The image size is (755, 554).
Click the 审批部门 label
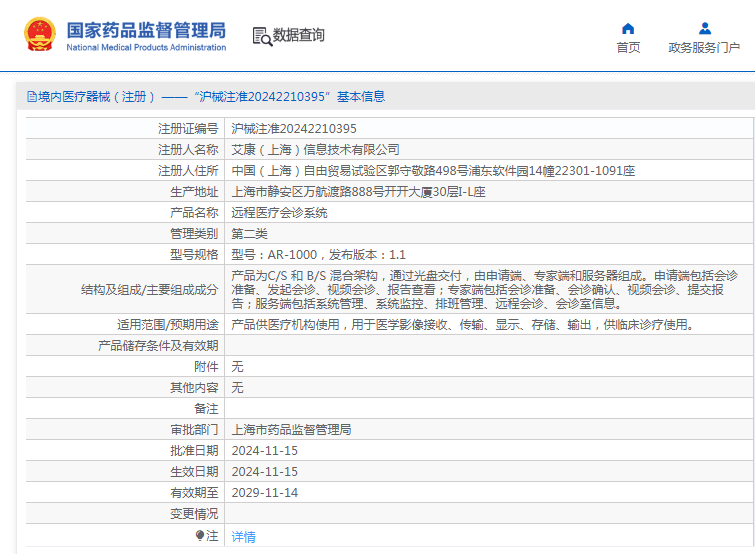[x=194, y=429]
